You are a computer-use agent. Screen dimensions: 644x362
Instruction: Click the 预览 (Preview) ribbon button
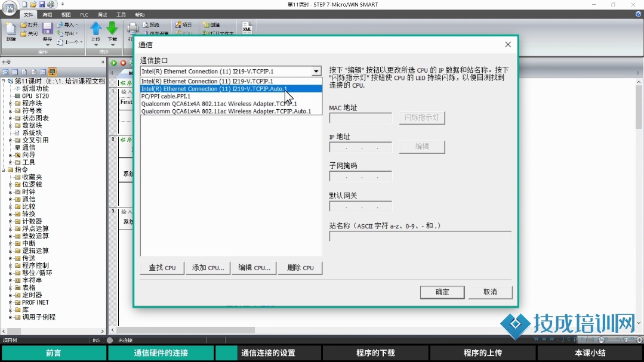tap(151, 25)
